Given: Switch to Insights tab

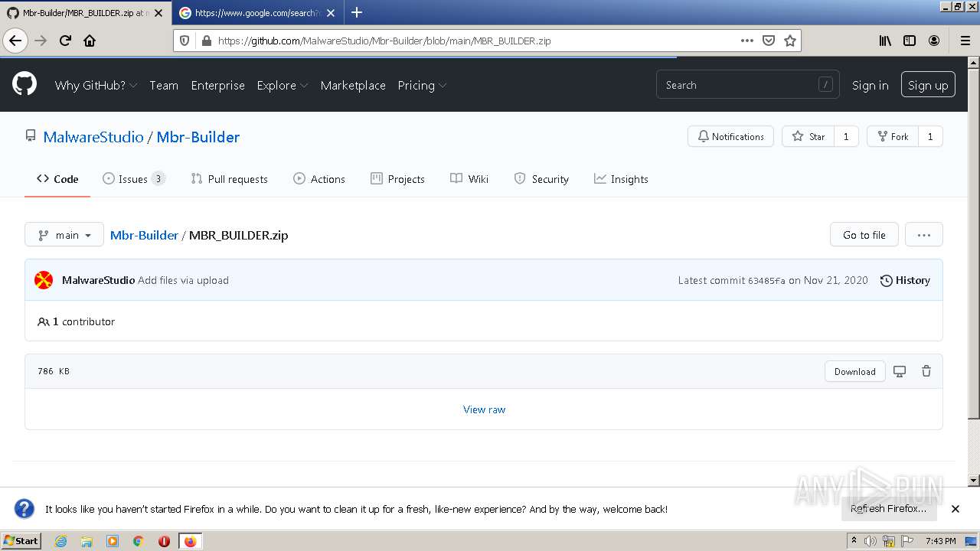Looking at the screenshot, I should (621, 179).
